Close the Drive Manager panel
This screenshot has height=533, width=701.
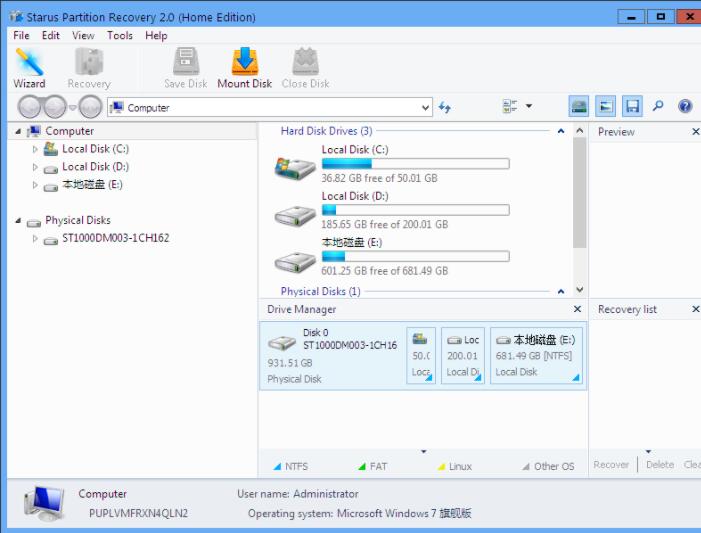pyautogui.click(x=577, y=309)
